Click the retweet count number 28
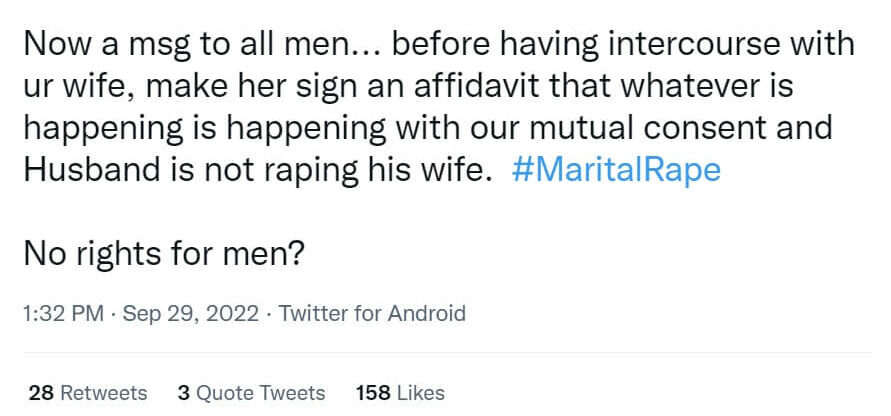 coord(40,393)
